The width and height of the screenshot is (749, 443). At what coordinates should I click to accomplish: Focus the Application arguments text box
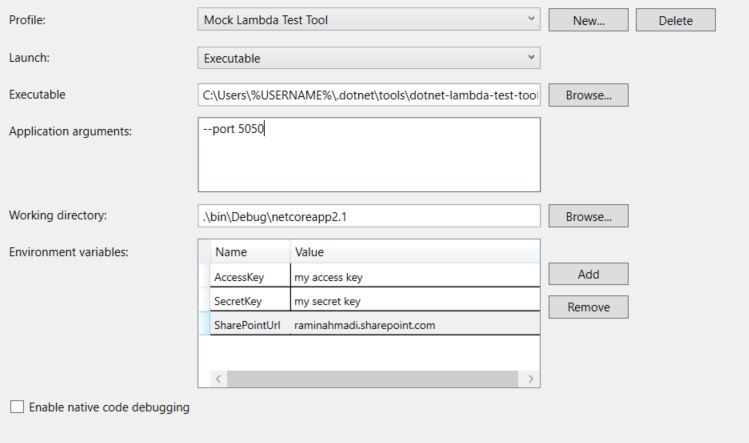369,153
